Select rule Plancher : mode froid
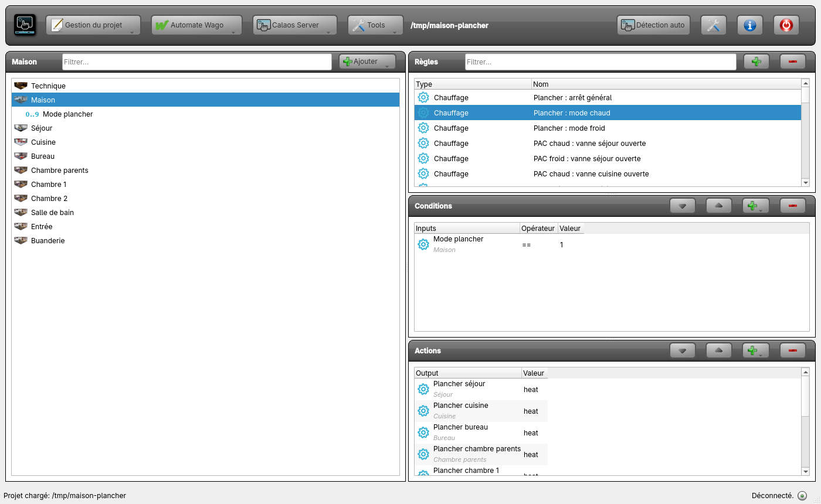Screen dimensions: 821x504 [608, 128]
